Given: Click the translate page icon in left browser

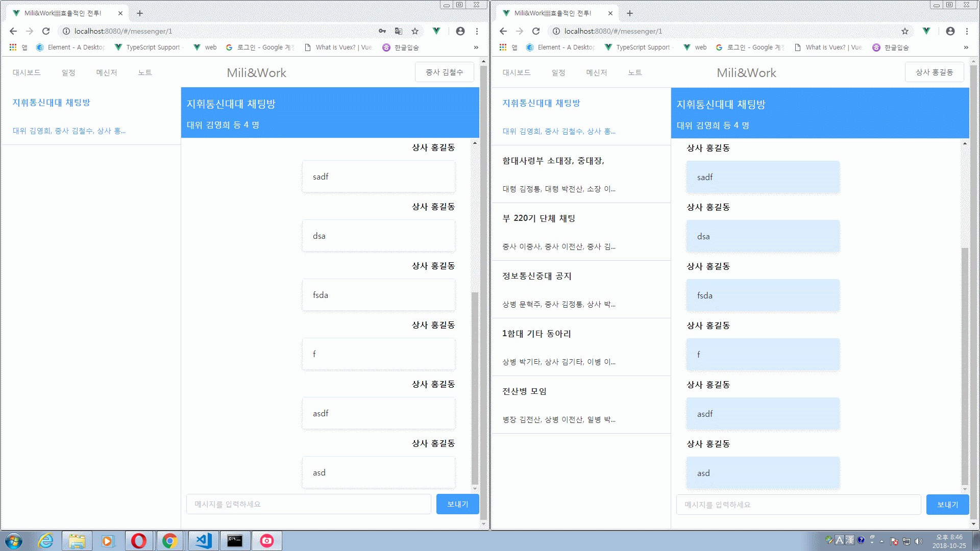Looking at the screenshot, I should click(x=399, y=31).
